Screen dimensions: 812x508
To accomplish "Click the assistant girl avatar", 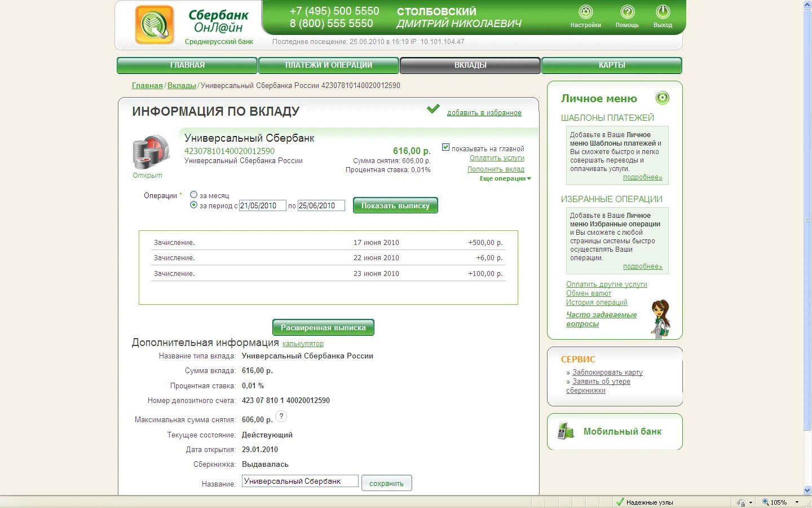I will [x=660, y=319].
